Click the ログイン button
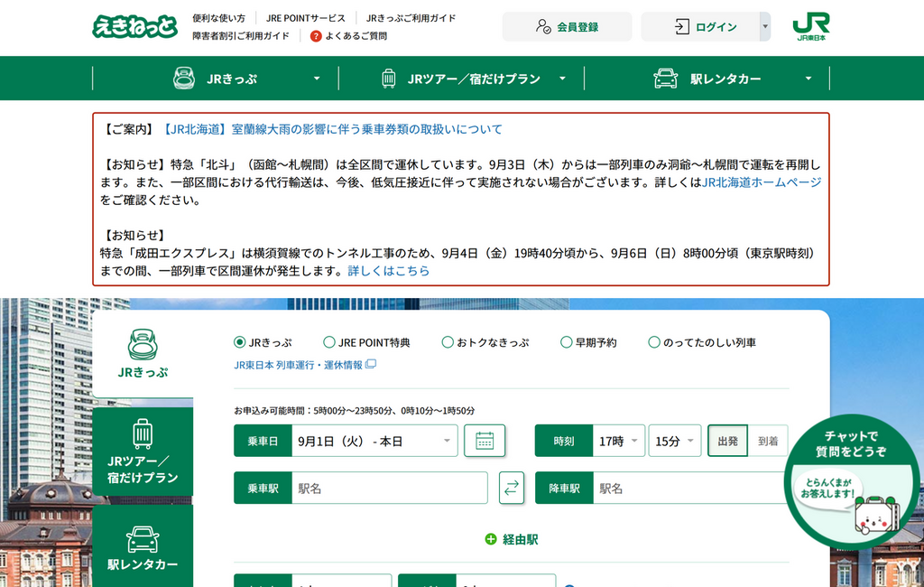Screen dimensions: 924x587 point(700,26)
